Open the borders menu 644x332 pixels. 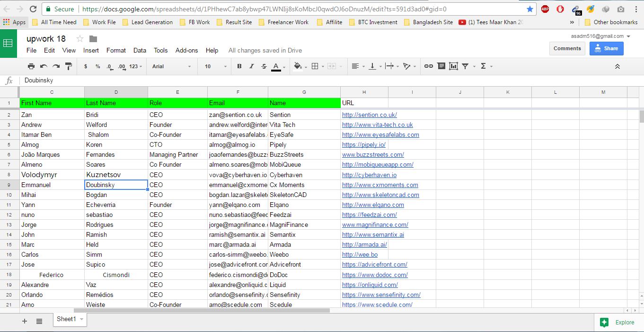pos(318,66)
